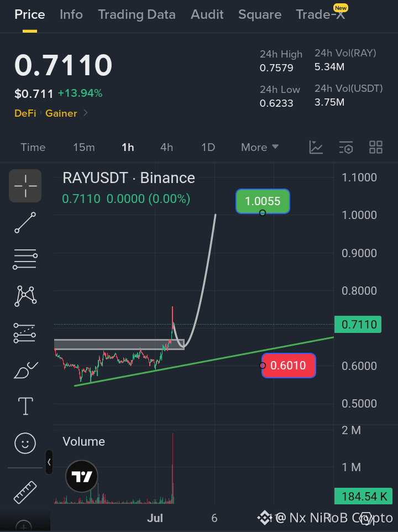Open the Square tab
The height and width of the screenshot is (532, 398).
coord(260,14)
